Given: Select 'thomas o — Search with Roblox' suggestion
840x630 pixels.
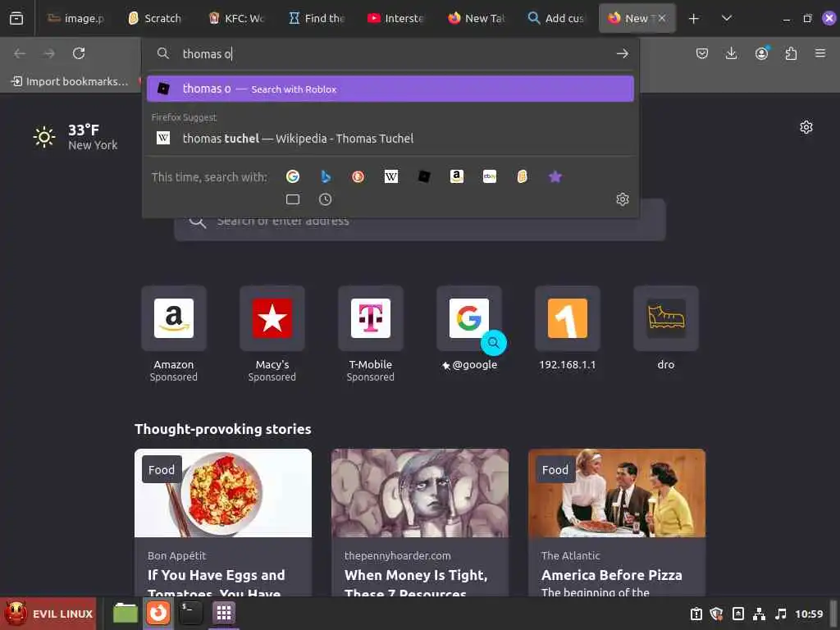Looking at the screenshot, I should coord(390,89).
